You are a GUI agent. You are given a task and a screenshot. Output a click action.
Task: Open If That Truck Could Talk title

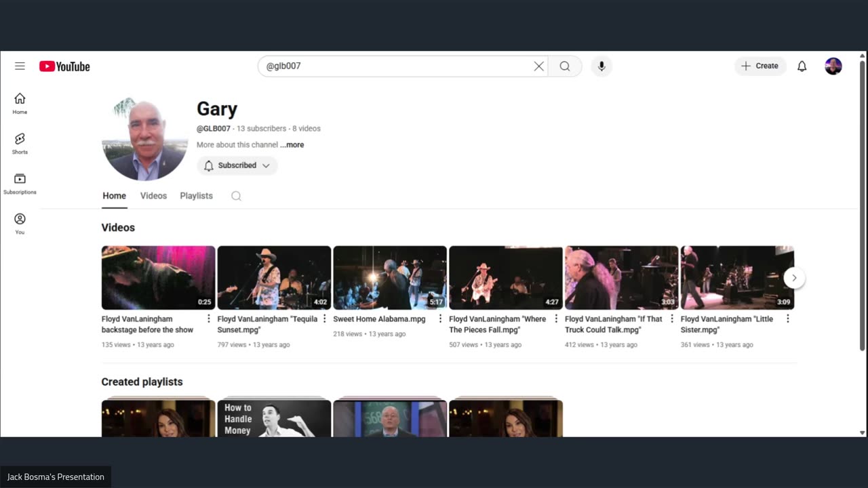(614, 324)
